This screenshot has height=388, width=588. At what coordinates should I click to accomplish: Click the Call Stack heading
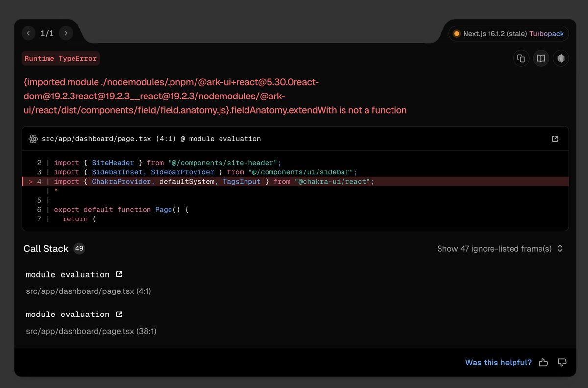[46, 249]
